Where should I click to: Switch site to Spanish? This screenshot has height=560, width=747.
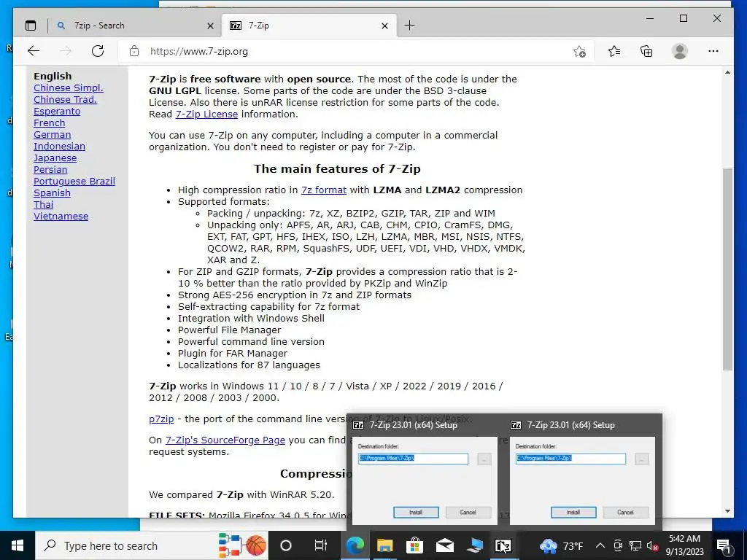pos(52,192)
